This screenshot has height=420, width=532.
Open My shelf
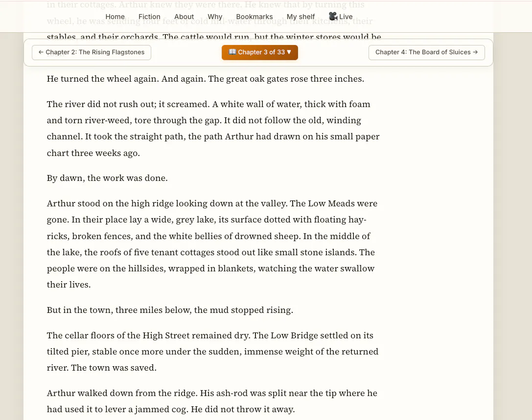pyautogui.click(x=301, y=17)
